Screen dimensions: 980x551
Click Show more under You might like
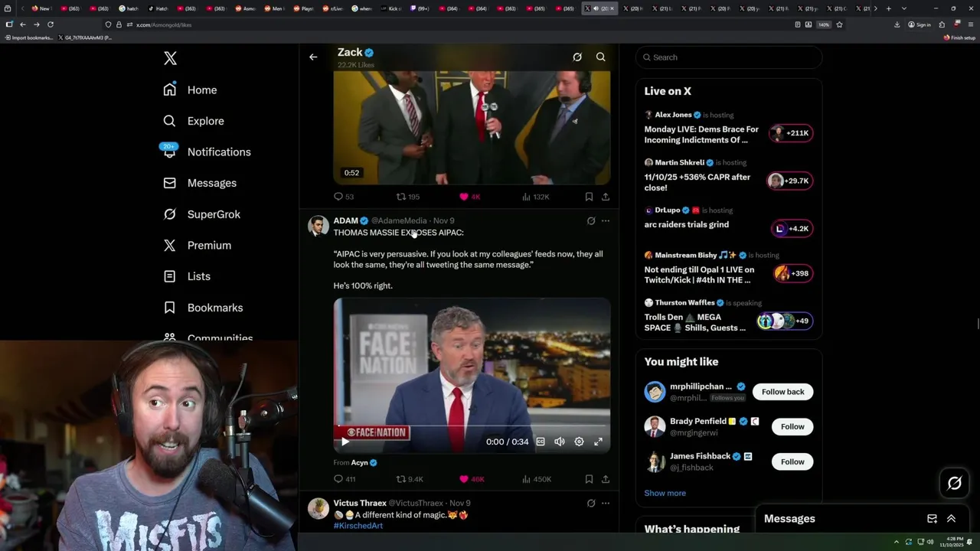pos(665,493)
